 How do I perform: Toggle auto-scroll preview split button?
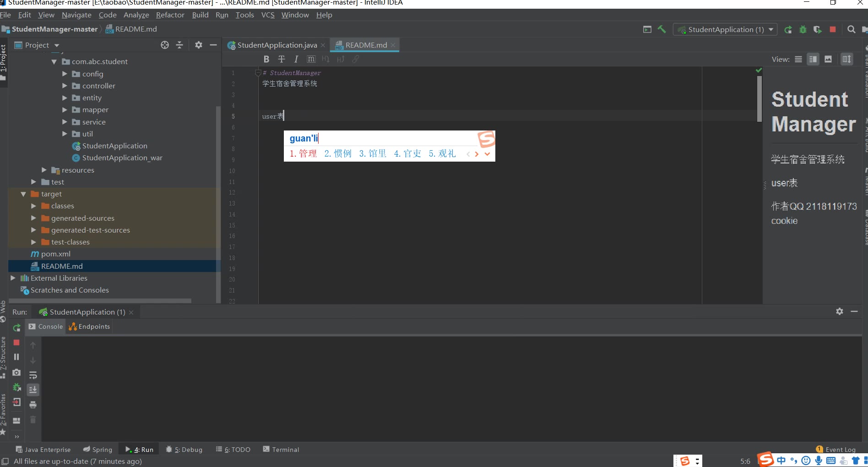(x=847, y=59)
